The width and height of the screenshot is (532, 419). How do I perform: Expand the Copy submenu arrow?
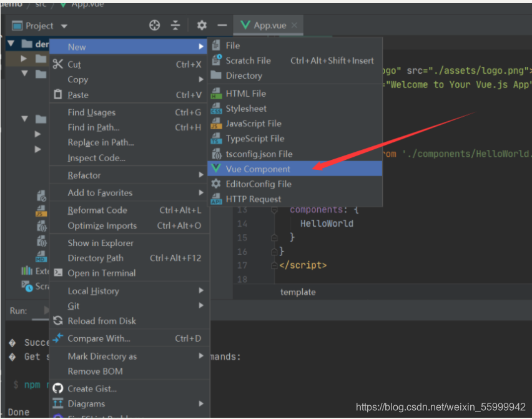201,79
